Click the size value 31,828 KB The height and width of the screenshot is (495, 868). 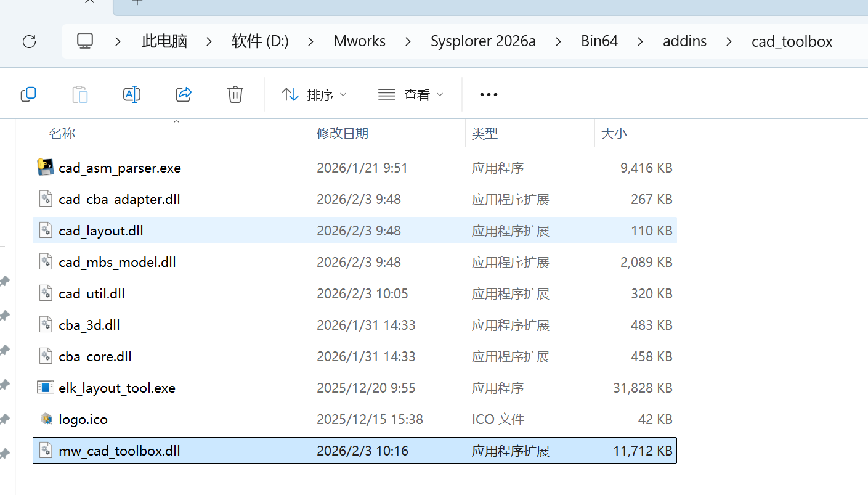pyautogui.click(x=643, y=388)
